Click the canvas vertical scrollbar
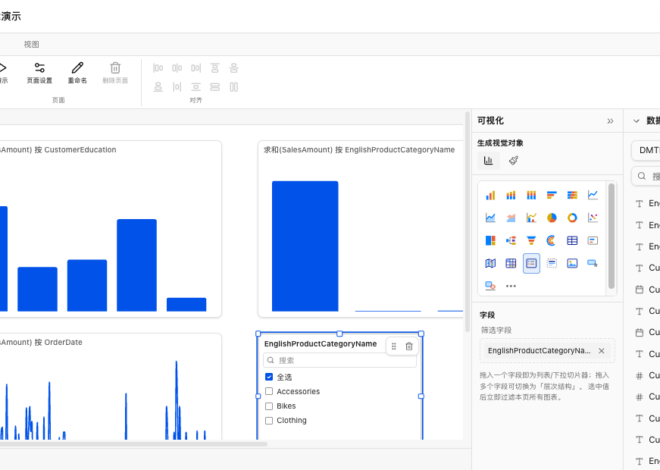660x470 pixels. pos(467,222)
